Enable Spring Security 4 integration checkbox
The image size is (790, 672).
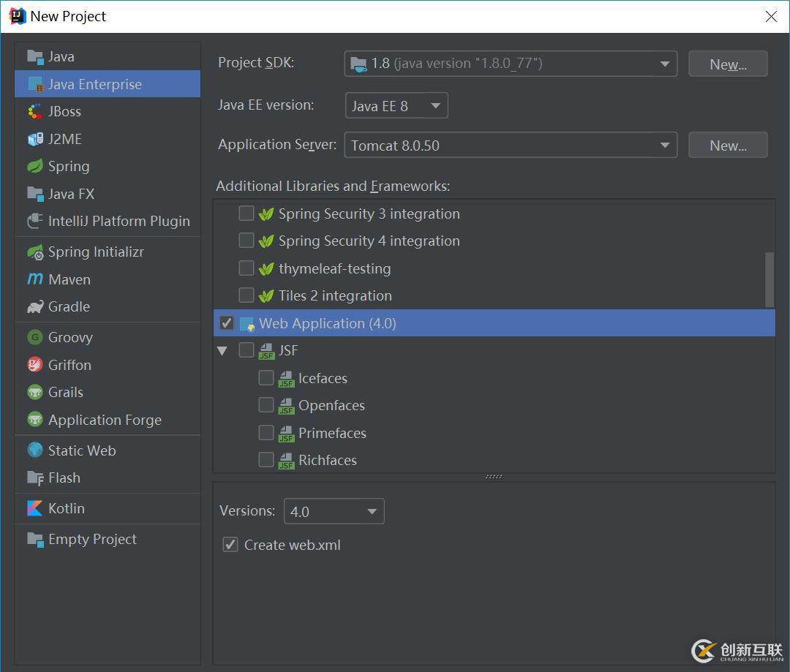(247, 241)
